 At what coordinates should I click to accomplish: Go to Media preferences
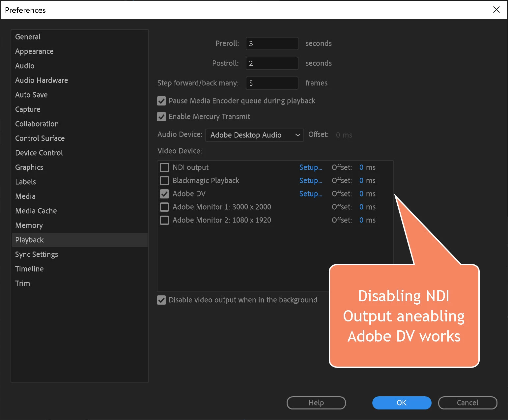(x=79, y=196)
